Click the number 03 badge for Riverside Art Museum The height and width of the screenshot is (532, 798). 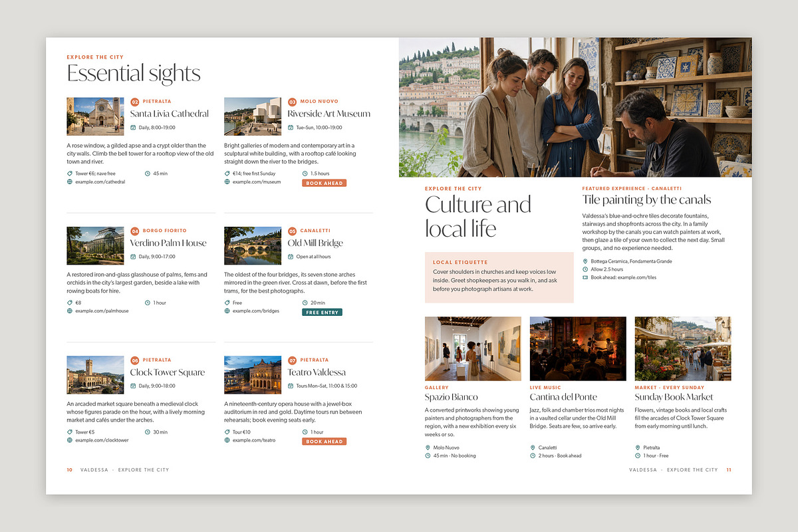(x=292, y=102)
